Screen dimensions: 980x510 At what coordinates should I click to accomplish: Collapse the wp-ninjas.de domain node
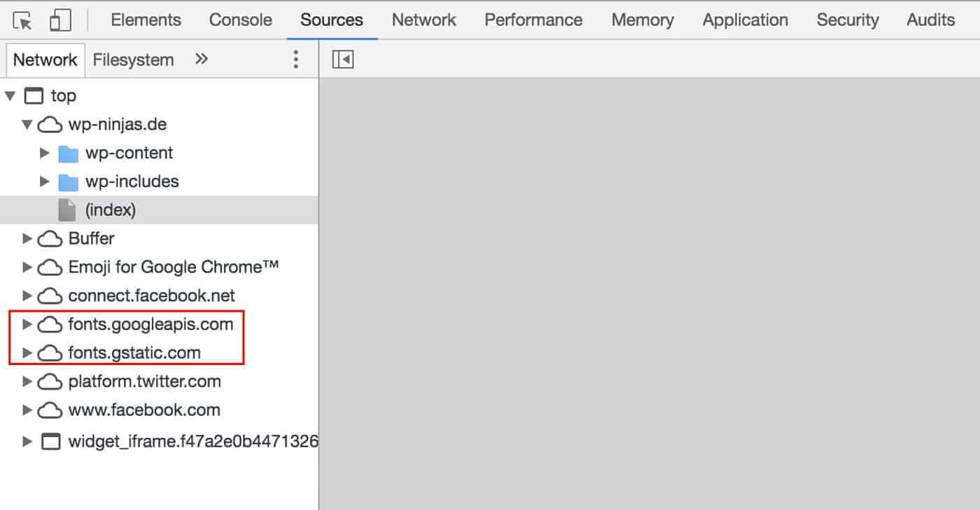[x=27, y=125]
